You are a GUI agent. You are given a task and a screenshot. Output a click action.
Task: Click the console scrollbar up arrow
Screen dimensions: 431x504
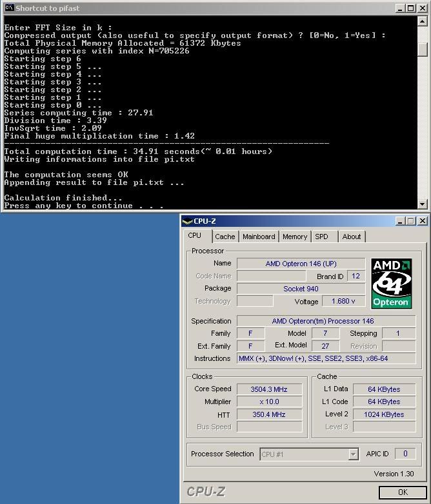point(423,21)
